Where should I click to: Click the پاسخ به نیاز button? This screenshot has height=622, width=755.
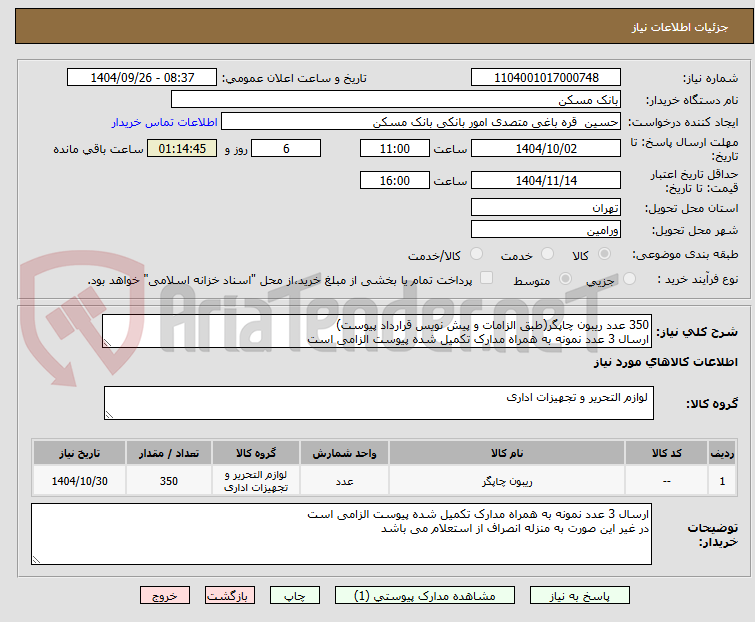580,596
